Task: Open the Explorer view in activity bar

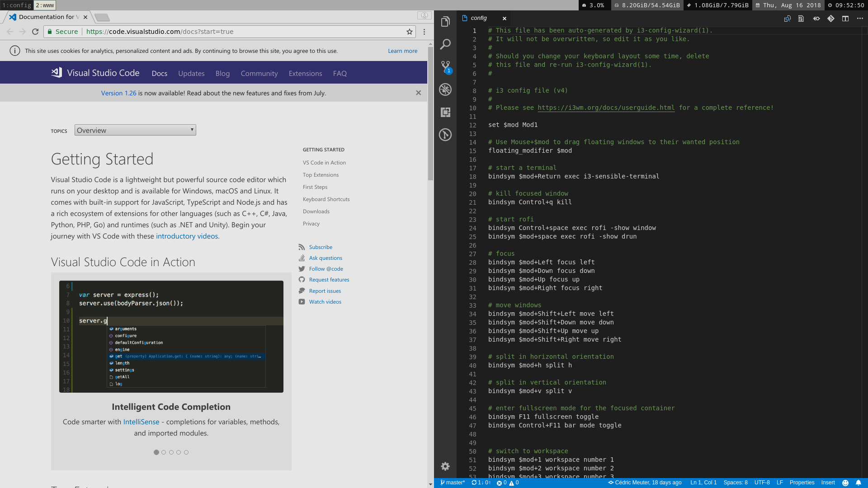Action: point(445,22)
